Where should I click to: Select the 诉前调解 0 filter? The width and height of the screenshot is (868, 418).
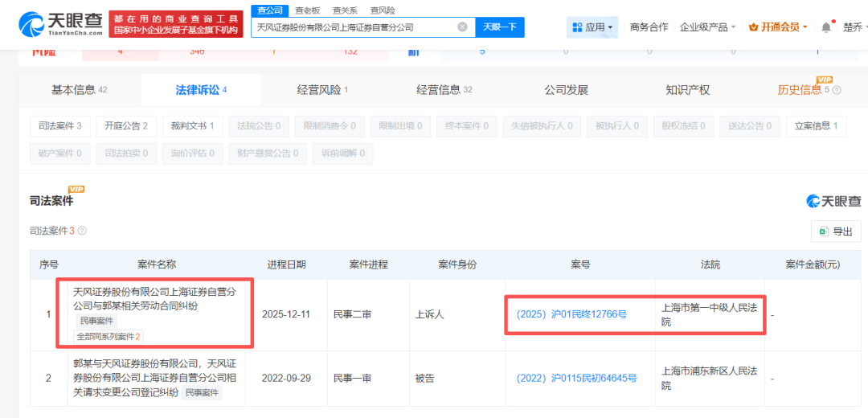[x=342, y=154]
